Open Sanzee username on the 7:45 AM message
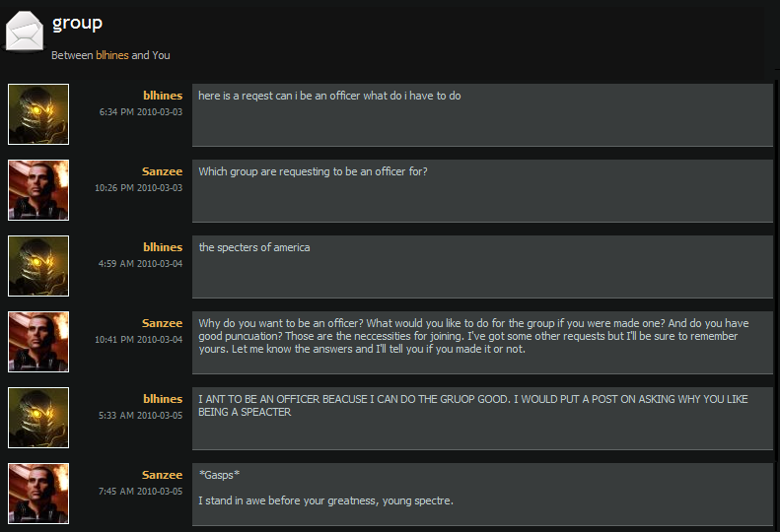 pyautogui.click(x=162, y=475)
